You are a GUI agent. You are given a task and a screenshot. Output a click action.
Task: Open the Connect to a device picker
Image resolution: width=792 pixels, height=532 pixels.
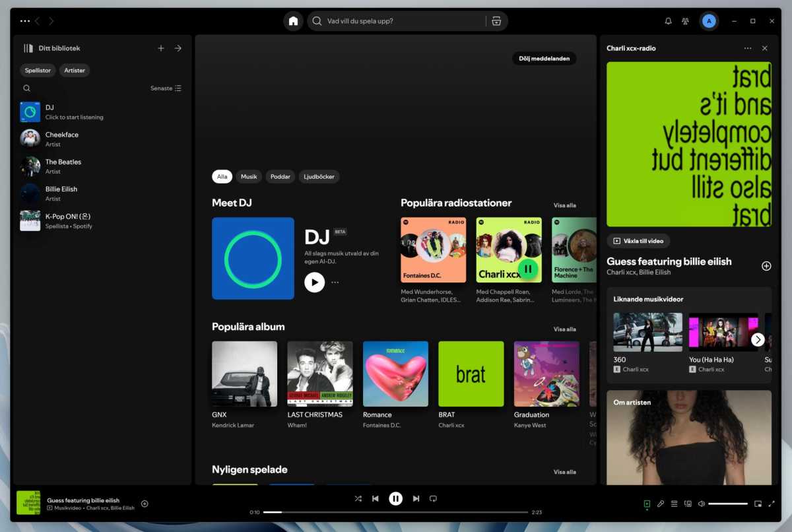click(688, 504)
